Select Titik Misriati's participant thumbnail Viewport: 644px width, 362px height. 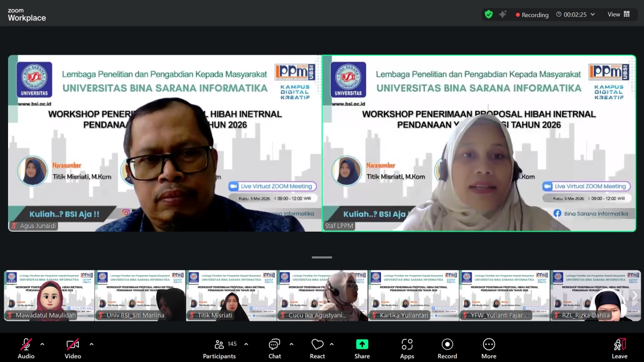click(x=231, y=295)
